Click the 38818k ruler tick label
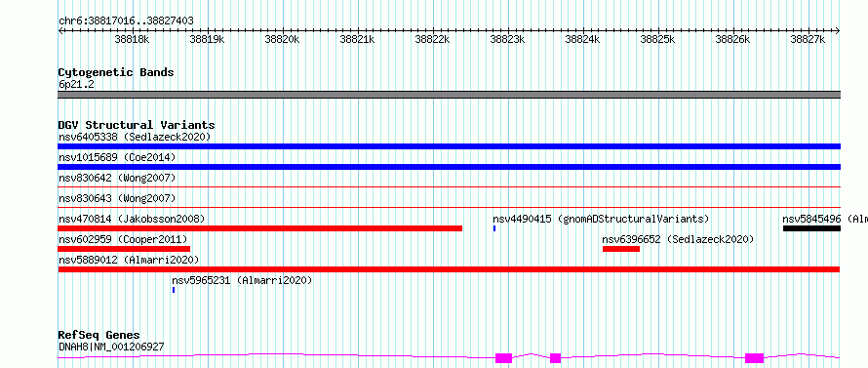Image resolution: width=868 pixels, height=368 pixels. (132, 39)
